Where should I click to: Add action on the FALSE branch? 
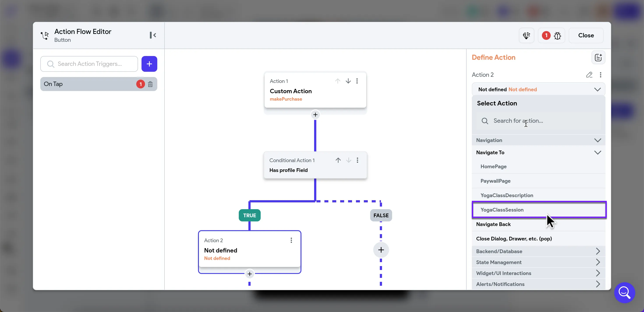[x=381, y=250]
